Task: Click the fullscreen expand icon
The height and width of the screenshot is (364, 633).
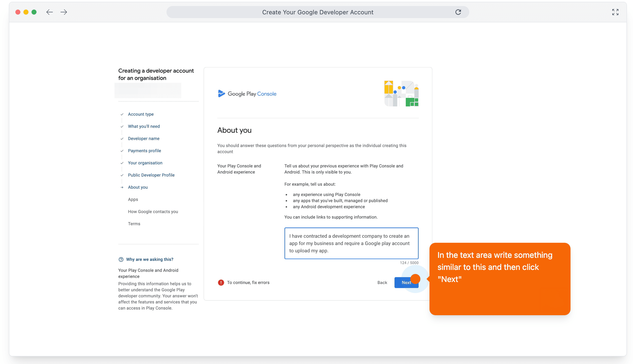Action: (615, 12)
